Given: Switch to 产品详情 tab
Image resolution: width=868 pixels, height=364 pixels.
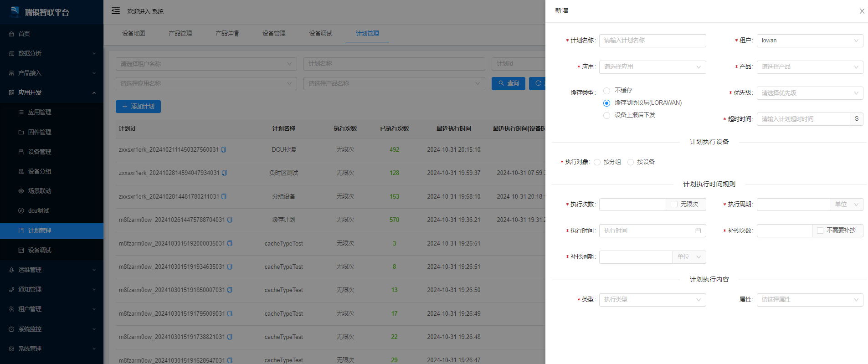Looking at the screenshot, I should tap(227, 33).
